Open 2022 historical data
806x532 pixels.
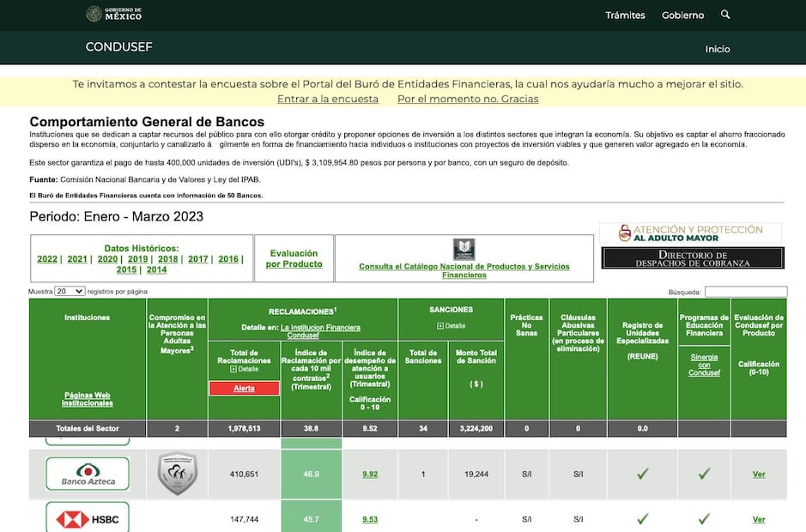pos(46,259)
